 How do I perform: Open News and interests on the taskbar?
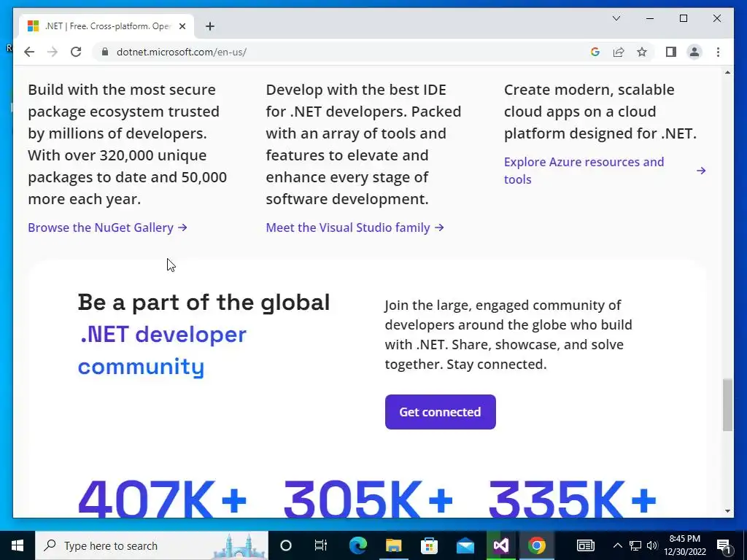click(586, 545)
